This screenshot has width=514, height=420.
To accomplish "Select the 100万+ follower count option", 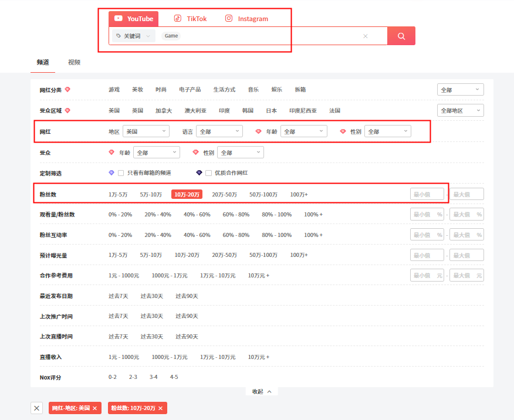I will point(299,194).
